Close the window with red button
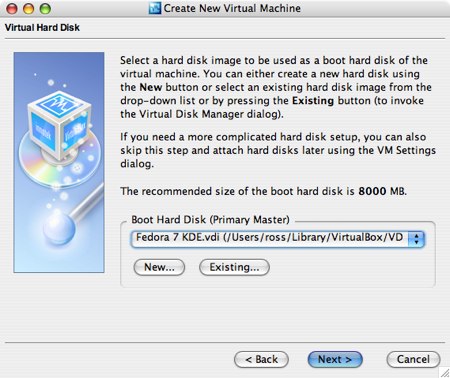The image size is (450, 378). [12, 8]
